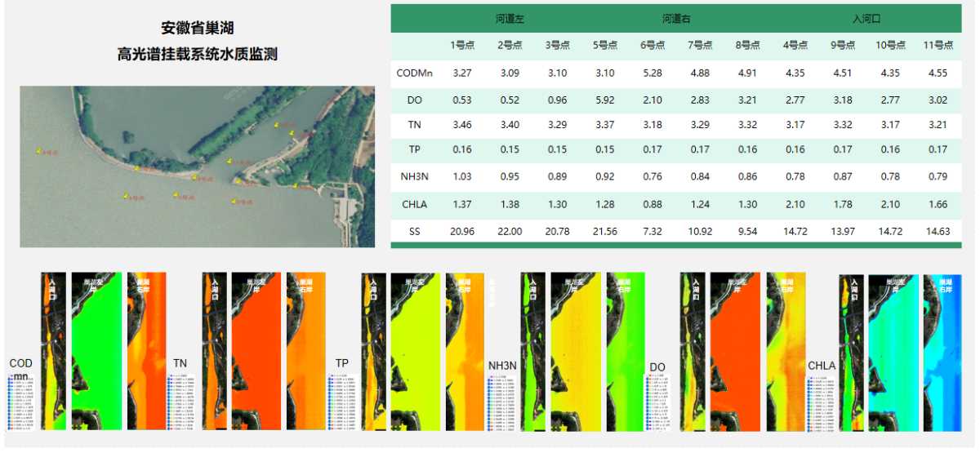Click the TN 巢湖左岸 red-orange heatmap image

256,351
